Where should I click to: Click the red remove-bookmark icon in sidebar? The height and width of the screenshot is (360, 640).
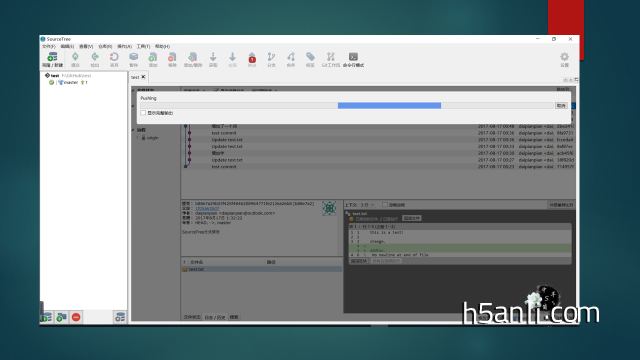[76, 317]
